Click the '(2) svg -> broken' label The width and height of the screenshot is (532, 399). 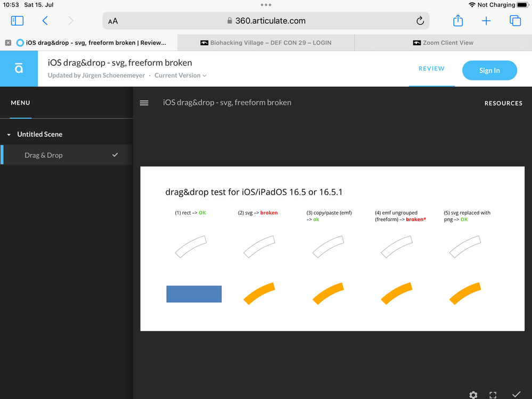(x=258, y=213)
